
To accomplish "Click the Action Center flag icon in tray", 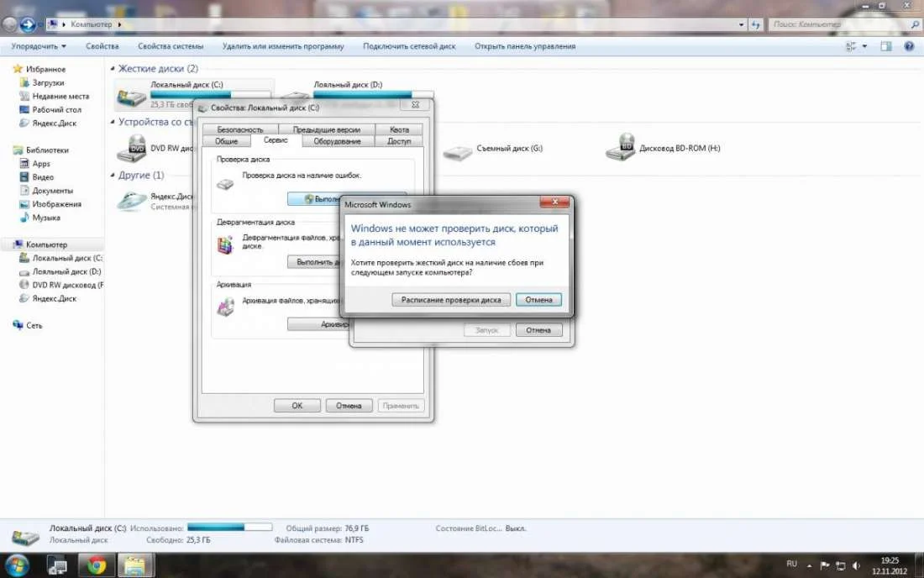I will click(824, 565).
